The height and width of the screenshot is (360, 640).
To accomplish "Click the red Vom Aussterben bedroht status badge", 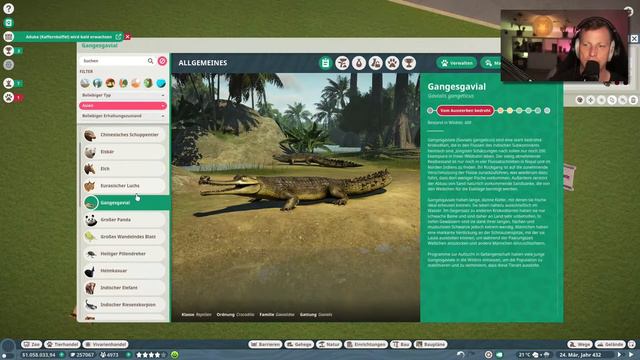I will (x=465, y=111).
